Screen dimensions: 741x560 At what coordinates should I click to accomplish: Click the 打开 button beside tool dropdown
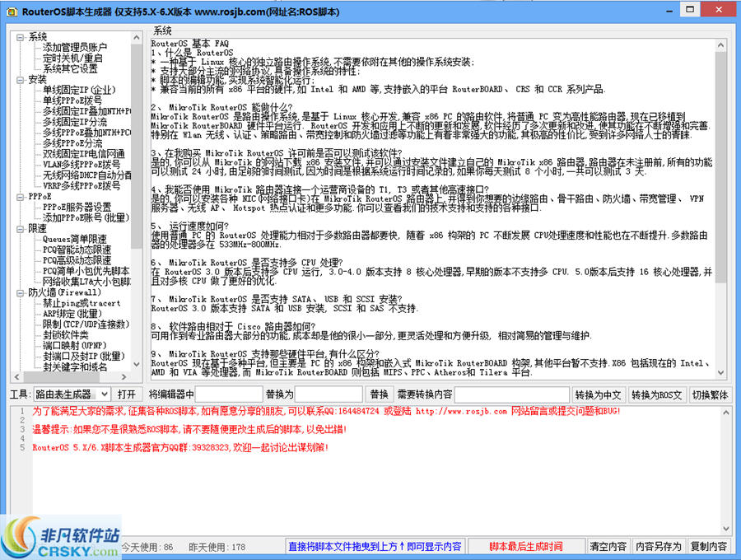[x=126, y=394]
